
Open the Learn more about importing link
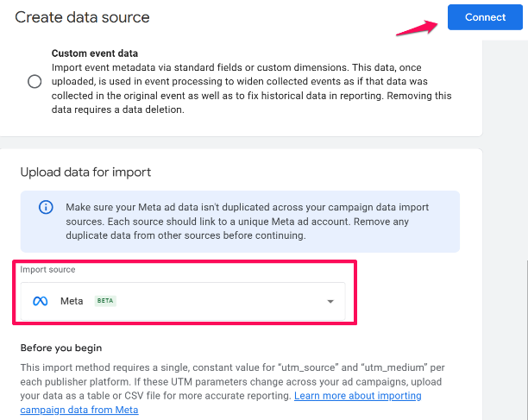tap(357, 396)
